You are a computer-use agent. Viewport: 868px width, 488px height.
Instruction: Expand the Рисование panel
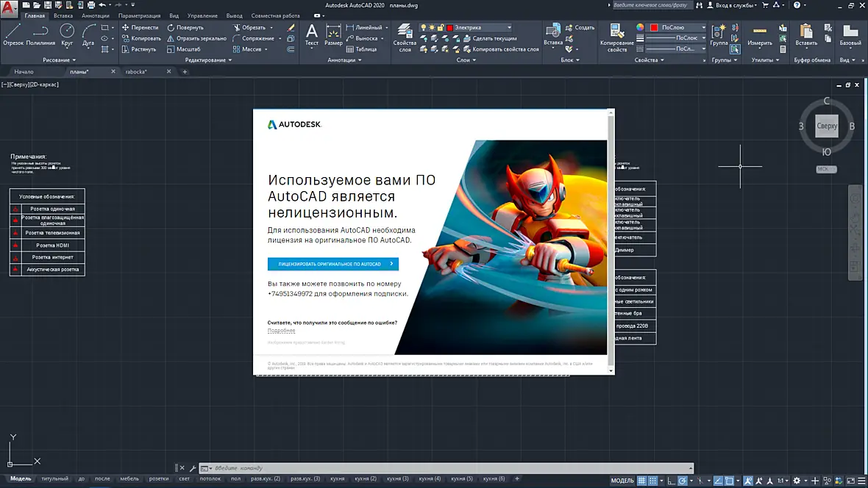coord(60,60)
